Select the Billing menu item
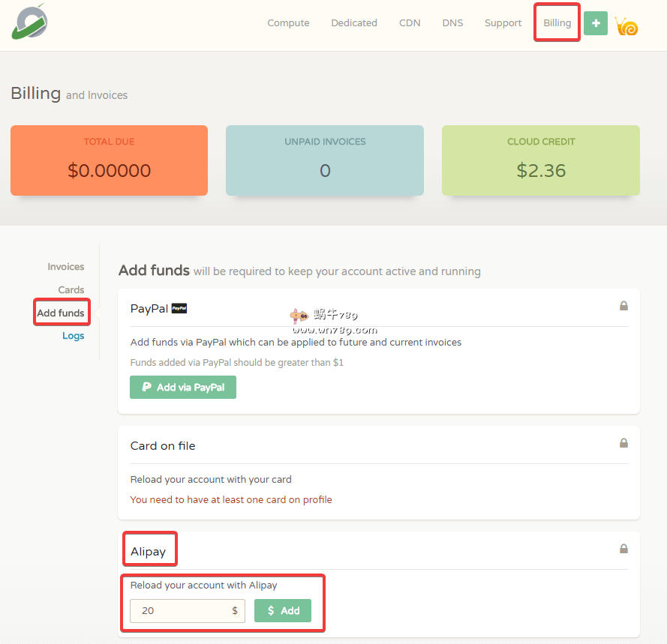Screen dimensions: 667x644 (557, 23)
